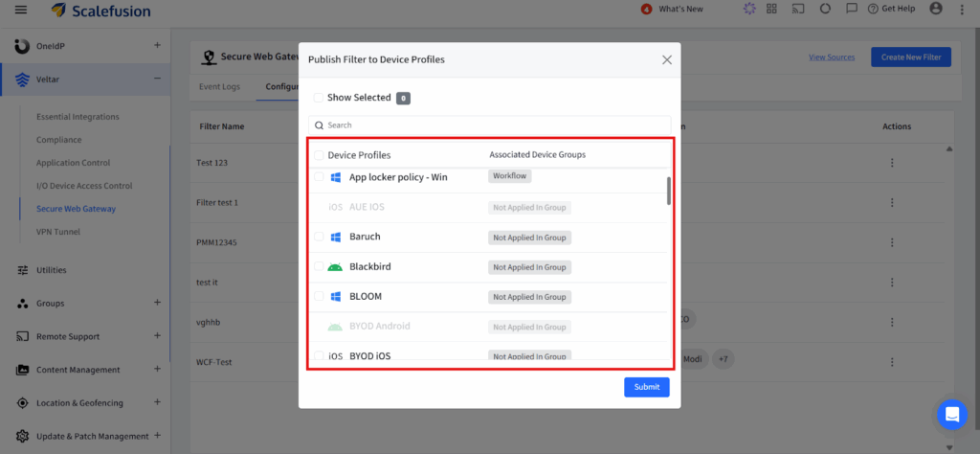
Task: Click the Submit button
Action: 647,387
